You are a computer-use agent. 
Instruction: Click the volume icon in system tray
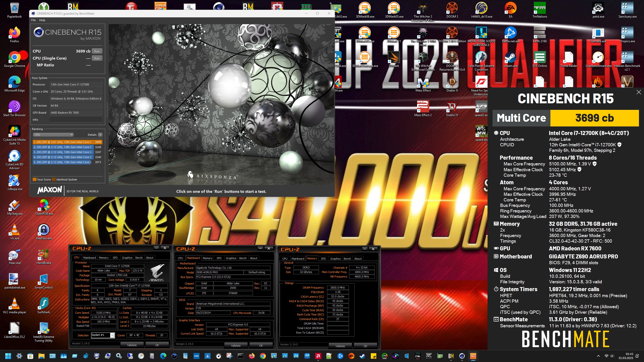coord(612,356)
